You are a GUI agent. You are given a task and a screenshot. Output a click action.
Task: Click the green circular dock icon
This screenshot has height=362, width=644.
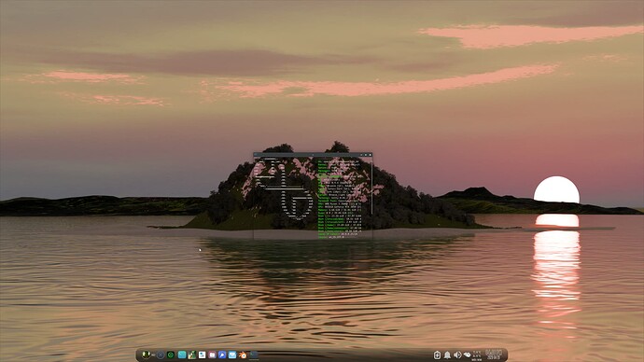coord(171,355)
